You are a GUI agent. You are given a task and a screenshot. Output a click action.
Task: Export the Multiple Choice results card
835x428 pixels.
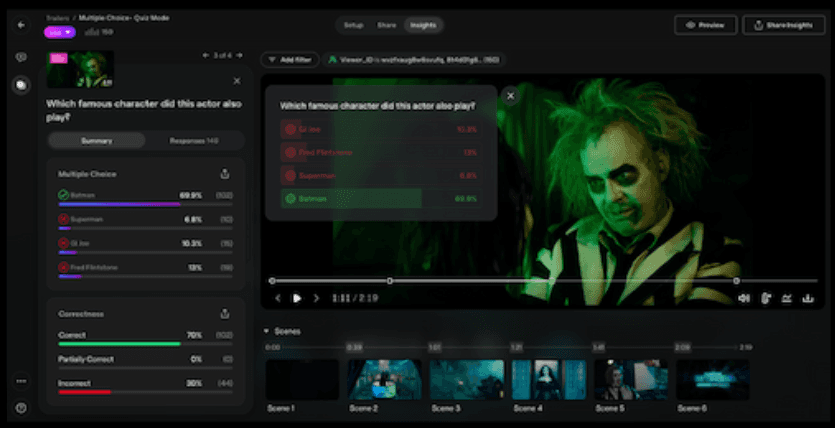point(225,174)
